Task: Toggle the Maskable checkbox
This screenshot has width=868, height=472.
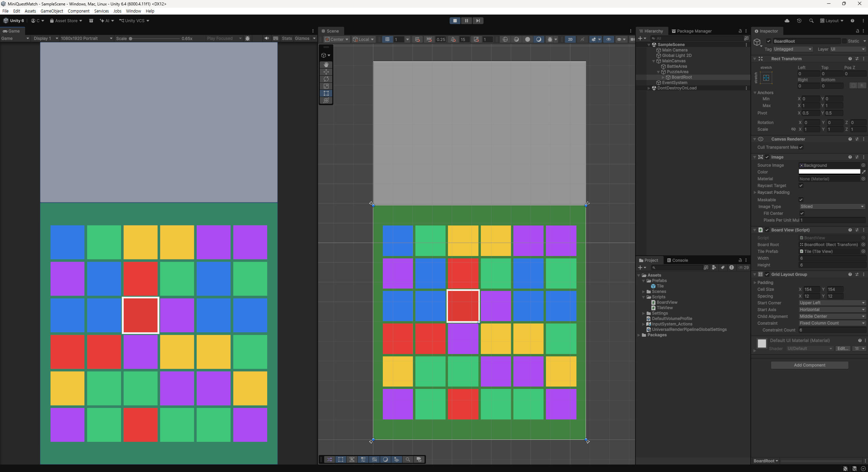Action: pos(801,200)
